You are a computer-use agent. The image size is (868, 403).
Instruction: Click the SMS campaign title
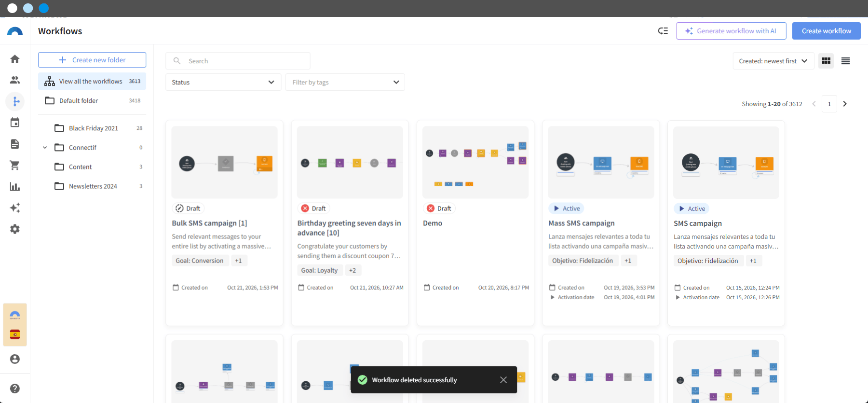pyautogui.click(x=698, y=223)
